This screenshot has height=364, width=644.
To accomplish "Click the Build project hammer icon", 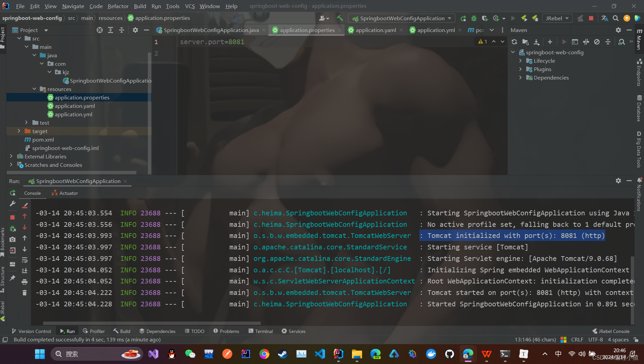I will 340,18.
